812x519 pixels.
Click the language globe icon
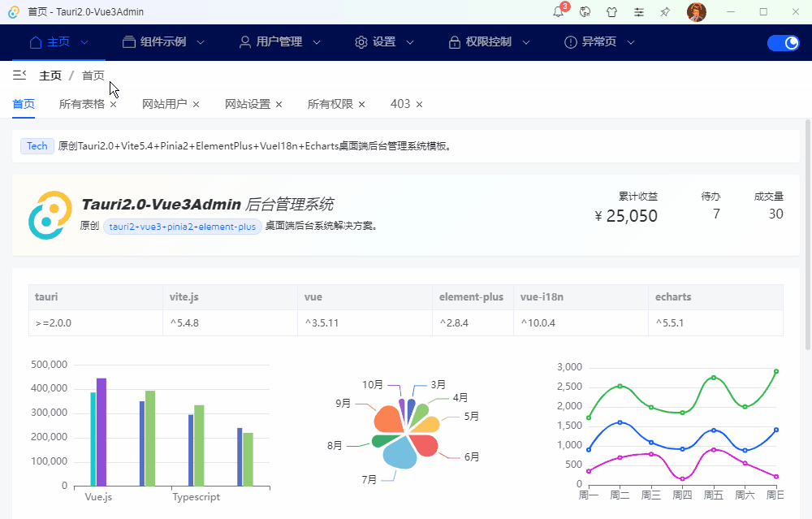coord(585,12)
